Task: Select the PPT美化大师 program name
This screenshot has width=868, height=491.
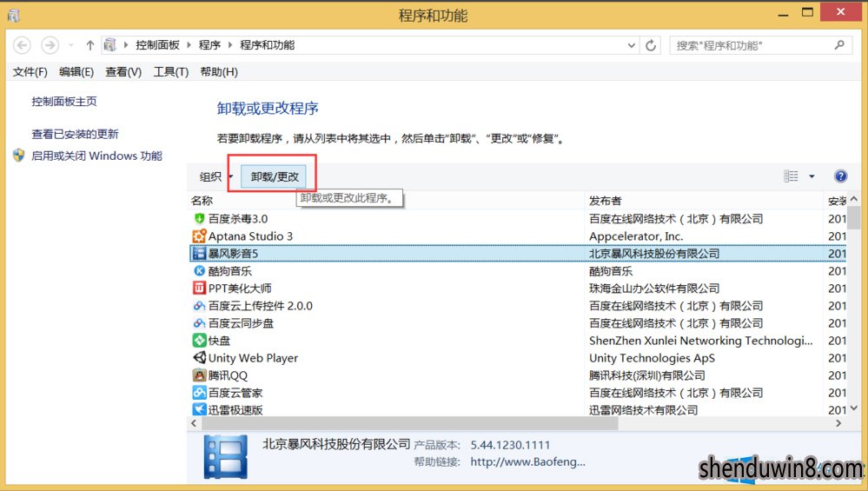Action: (240, 288)
